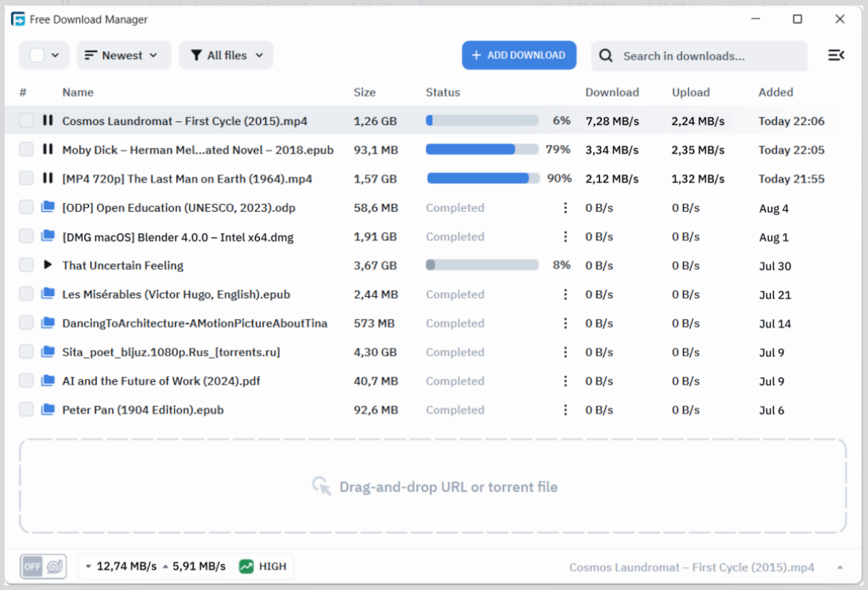Viewport: 868px width, 590px height.
Task: Open folder icon for Blender 4.0.0 dmg
Action: click(x=48, y=236)
